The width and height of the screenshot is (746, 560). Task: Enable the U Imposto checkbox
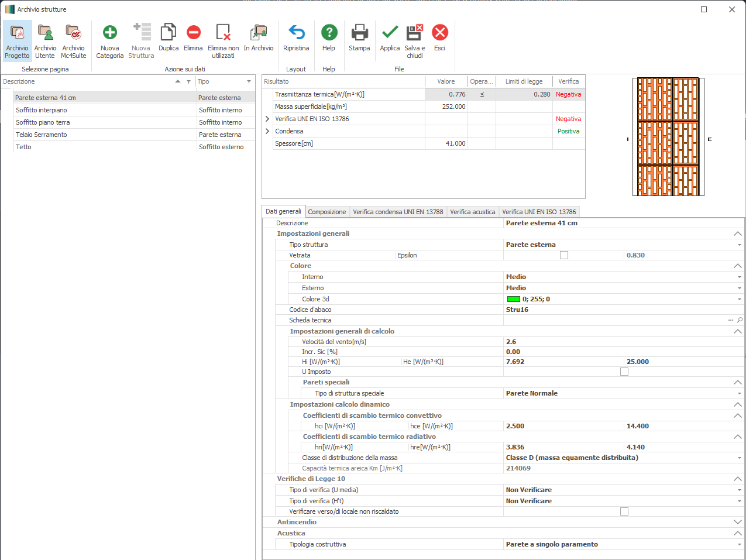coord(624,372)
